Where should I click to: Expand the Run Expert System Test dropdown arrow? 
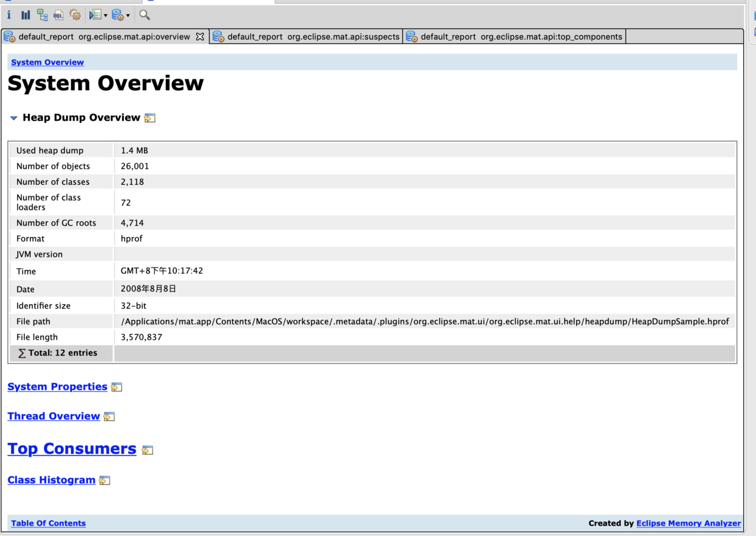(105, 15)
